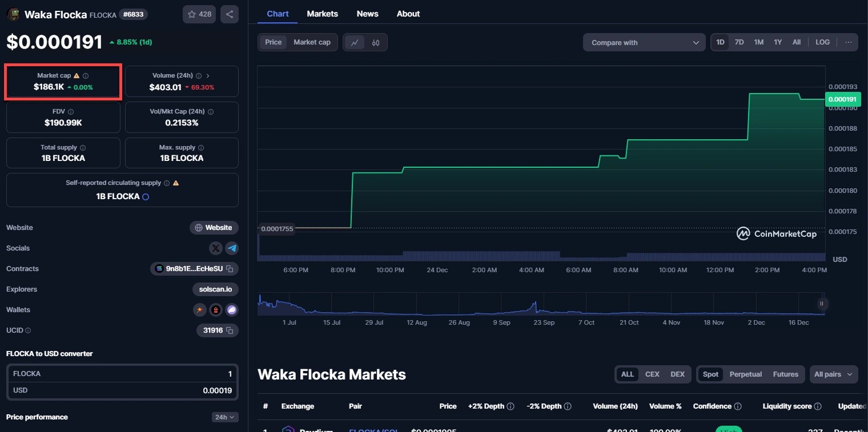This screenshot has width=868, height=432.
Task: Click the share icon next to watchlist
Action: [229, 14]
